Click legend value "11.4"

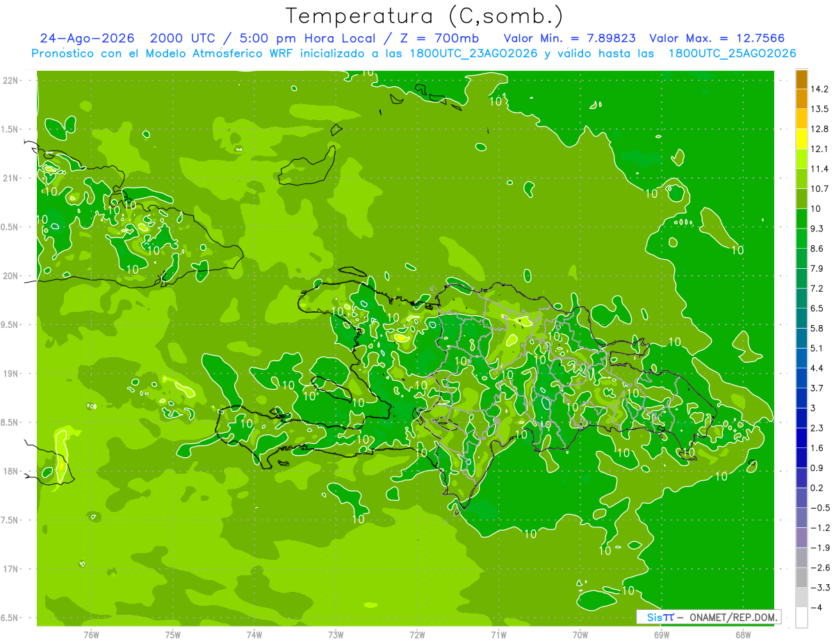[819, 169]
